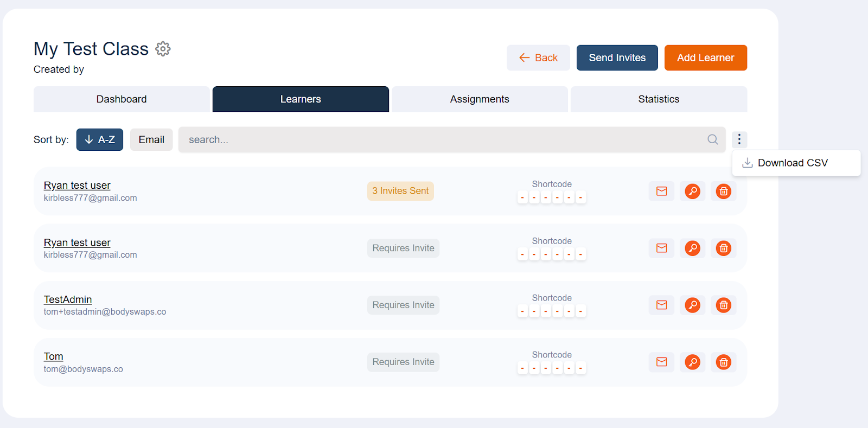Click Requires Invite badge for Tom
This screenshot has width=868, height=428.
coord(403,362)
